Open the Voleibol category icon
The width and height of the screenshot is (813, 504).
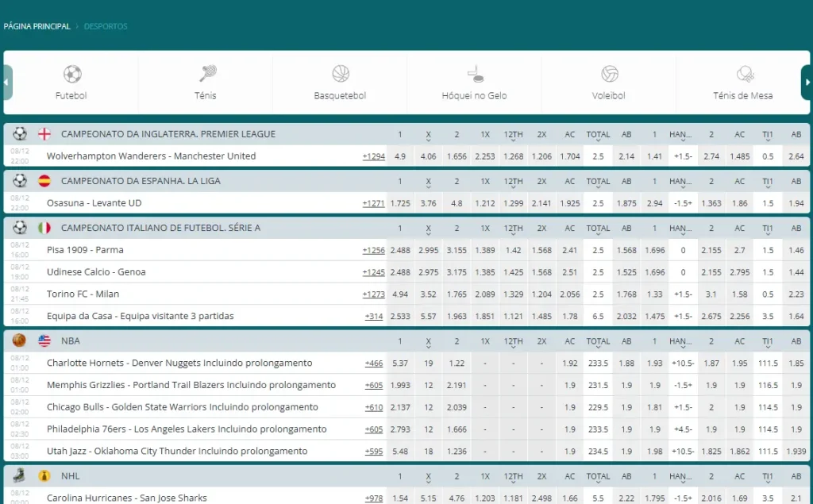609,74
